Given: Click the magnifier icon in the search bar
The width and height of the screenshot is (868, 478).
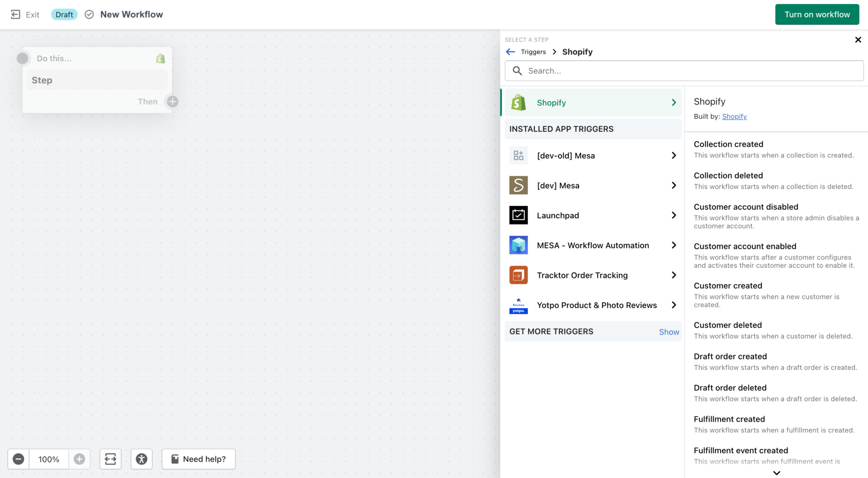Looking at the screenshot, I should point(518,70).
